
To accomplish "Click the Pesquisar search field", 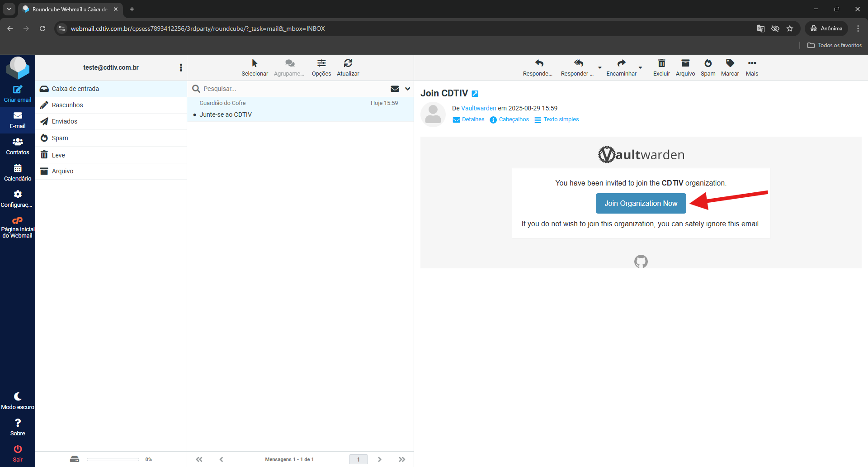I will click(294, 89).
